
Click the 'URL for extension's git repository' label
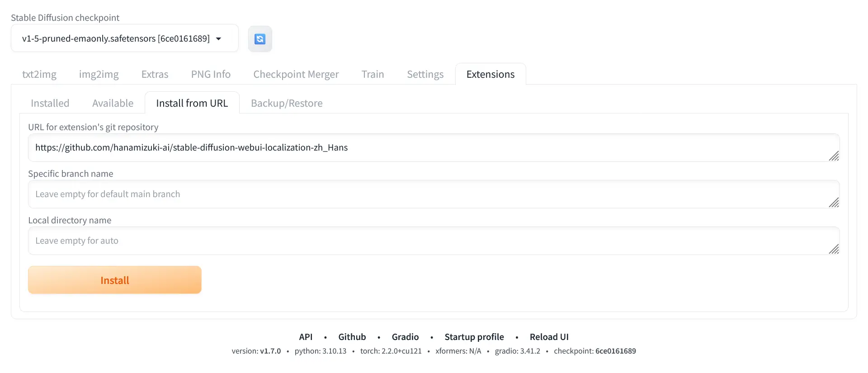tap(93, 127)
